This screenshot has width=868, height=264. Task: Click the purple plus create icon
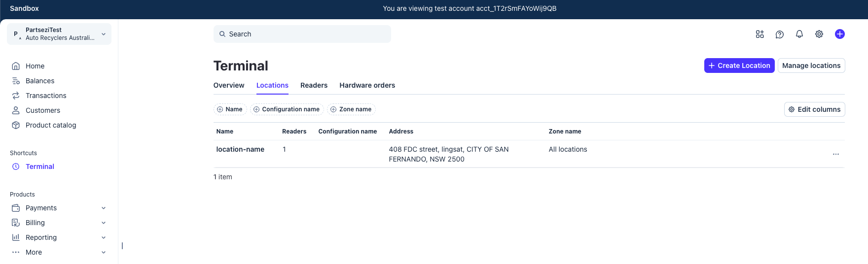(839, 34)
